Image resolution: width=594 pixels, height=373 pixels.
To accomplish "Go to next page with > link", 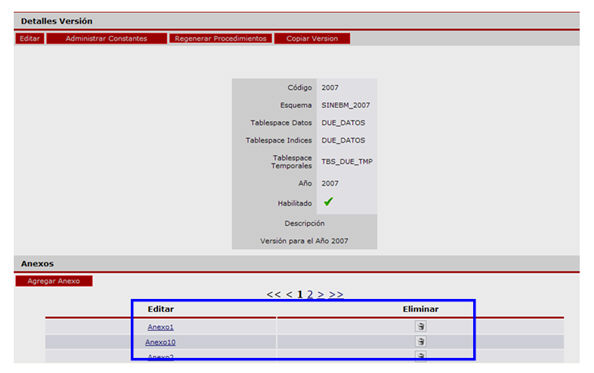I will point(321,294).
